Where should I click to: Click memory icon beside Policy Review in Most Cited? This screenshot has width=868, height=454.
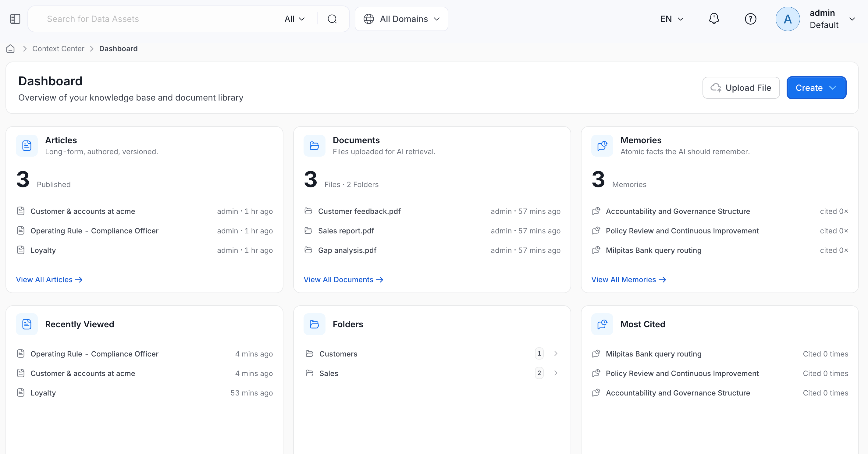tap(596, 373)
